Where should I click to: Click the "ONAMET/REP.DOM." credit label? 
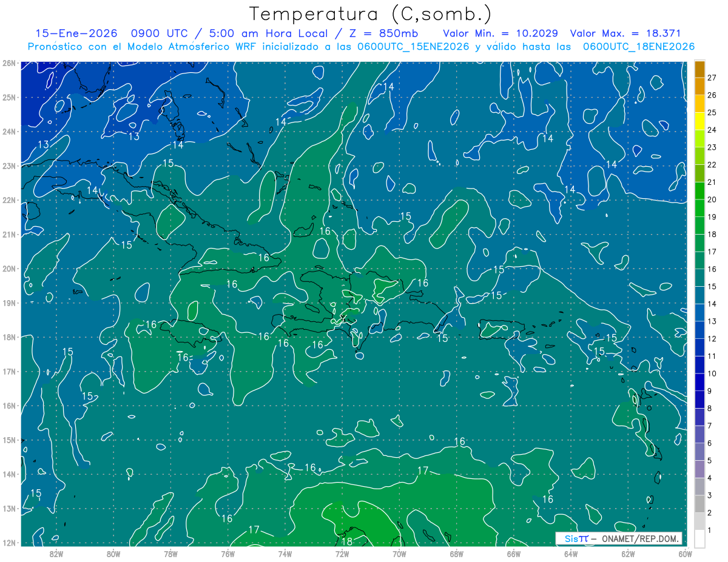coord(641,538)
